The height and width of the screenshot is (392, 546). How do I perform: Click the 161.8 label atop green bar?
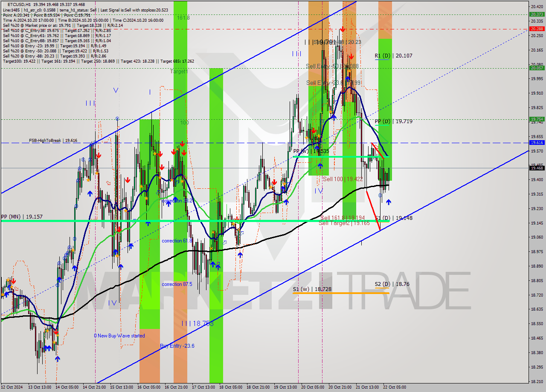coord(183,18)
